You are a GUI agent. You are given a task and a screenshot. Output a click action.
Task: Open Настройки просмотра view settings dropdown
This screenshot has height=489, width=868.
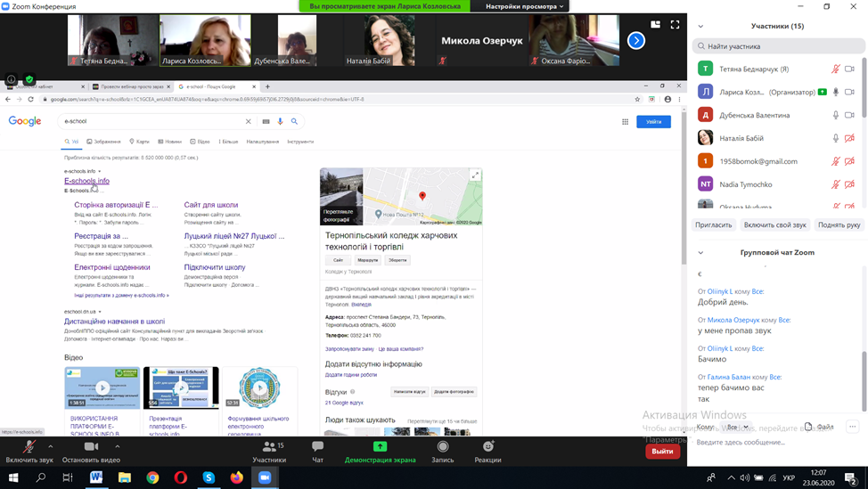pos(524,6)
